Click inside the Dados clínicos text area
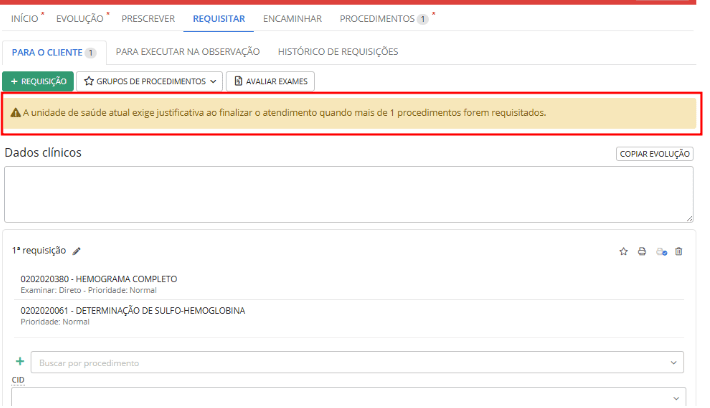Viewport: 710px width, 408px height. [348, 194]
